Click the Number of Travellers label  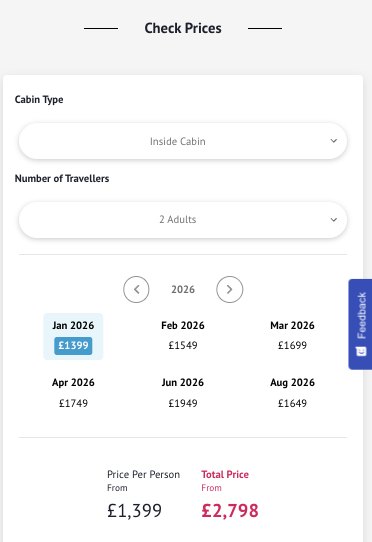(x=62, y=178)
